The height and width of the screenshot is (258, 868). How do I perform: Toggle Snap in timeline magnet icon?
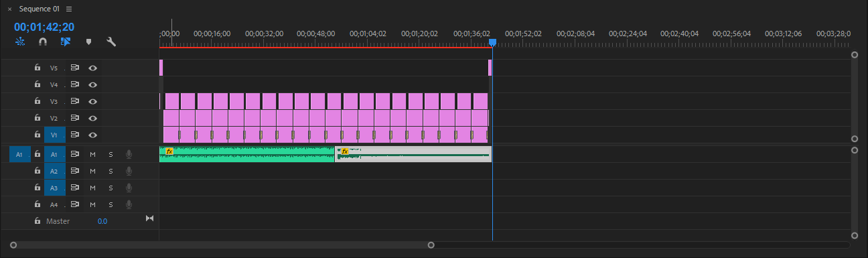(43, 42)
